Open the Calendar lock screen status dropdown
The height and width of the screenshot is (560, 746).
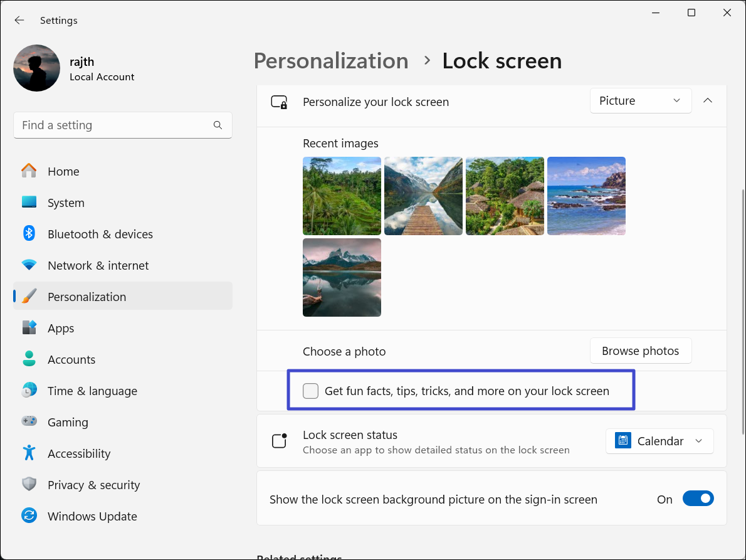659,441
